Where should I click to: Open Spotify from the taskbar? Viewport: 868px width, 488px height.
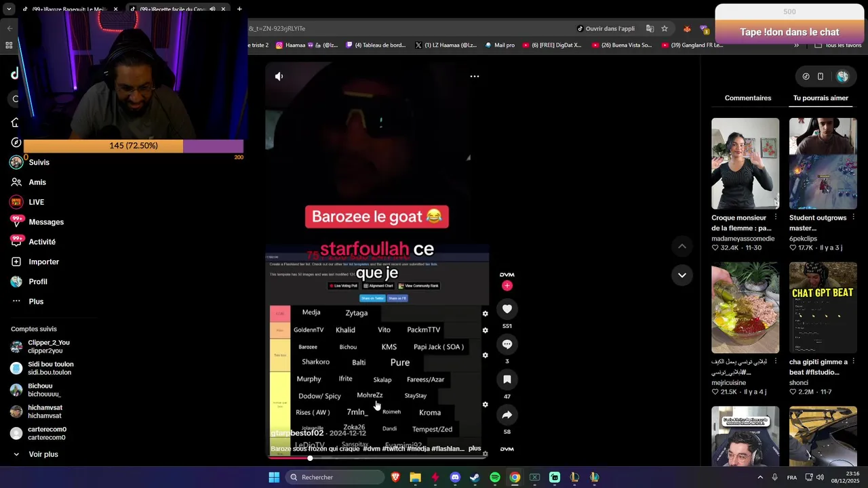point(495,477)
